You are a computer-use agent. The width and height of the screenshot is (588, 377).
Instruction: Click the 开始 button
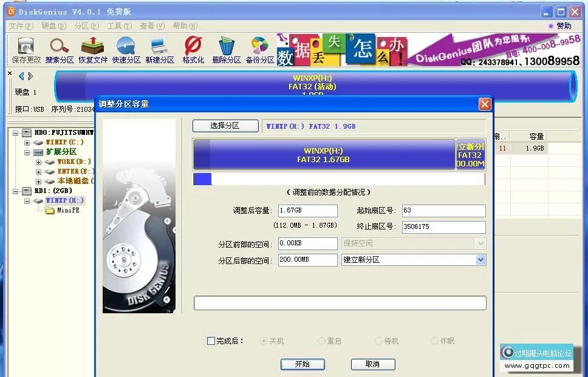303,364
